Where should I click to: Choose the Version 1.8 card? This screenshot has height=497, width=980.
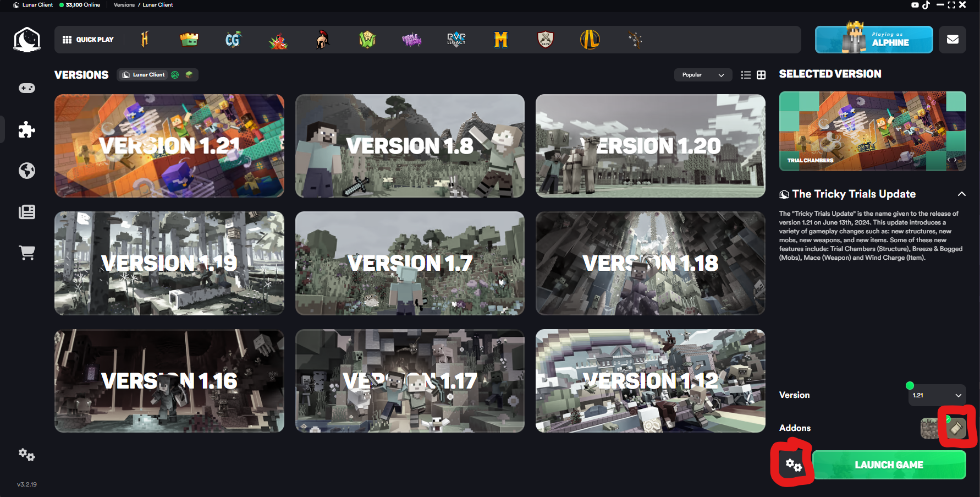pyautogui.click(x=410, y=146)
